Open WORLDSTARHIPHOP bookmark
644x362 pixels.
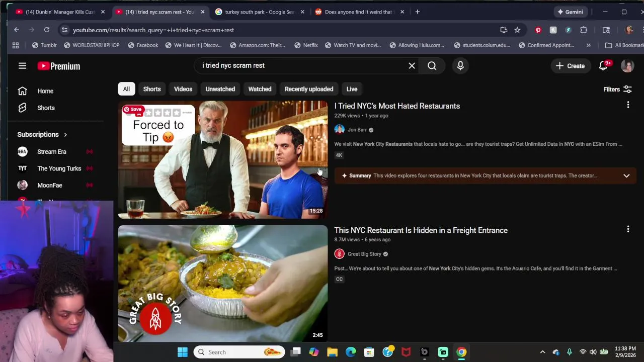point(92,45)
